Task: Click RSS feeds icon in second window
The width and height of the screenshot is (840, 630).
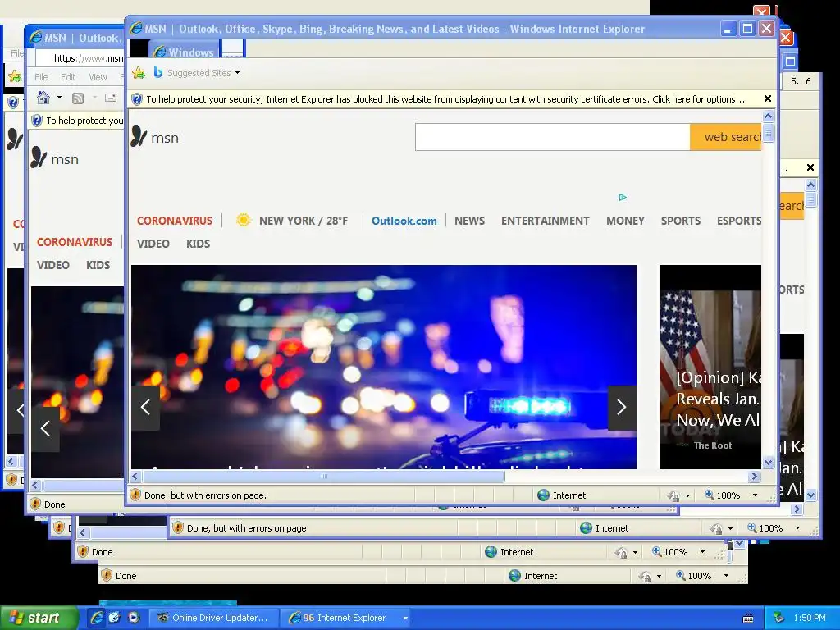Action: point(78,98)
